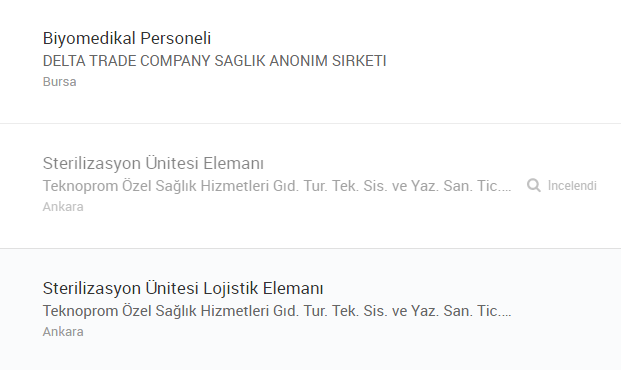Click DELTA TRADE COMPANY SAGLIK company name
The height and width of the screenshot is (370, 621).
click(214, 61)
